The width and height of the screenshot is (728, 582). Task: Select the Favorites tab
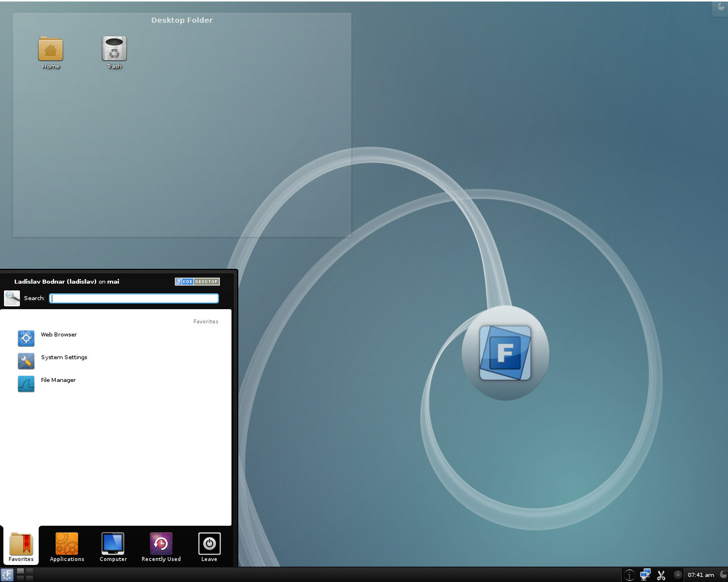(x=21, y=547)
